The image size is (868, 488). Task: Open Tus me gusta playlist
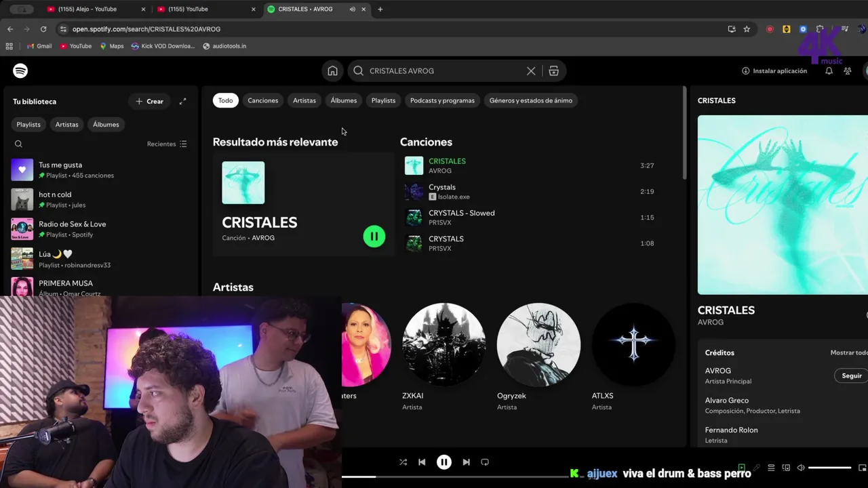[100, 169]
